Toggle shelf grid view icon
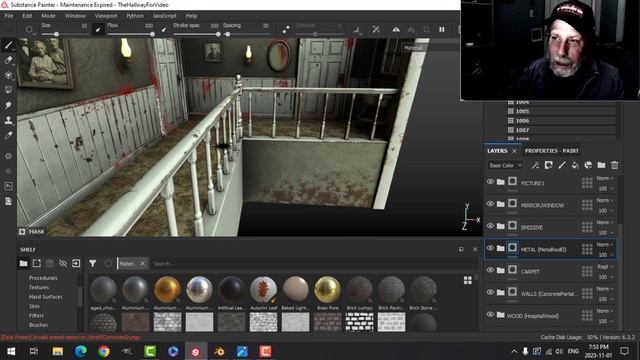The image size is (640, 360). pos(468,280)
